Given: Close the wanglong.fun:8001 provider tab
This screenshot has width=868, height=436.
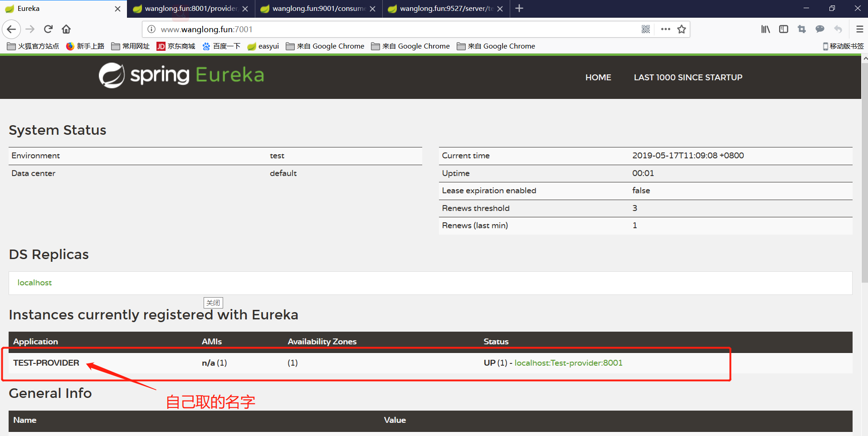Looking at the screenshot, I should (245, 9).
